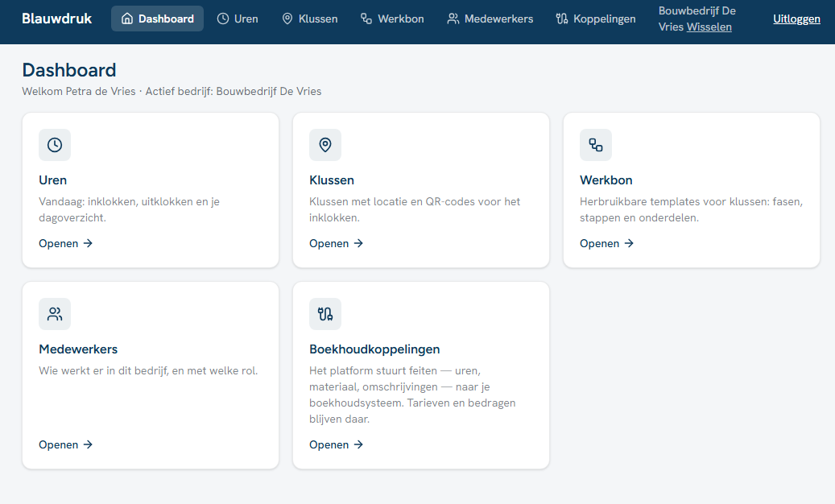Click the clock icon beside Uren in nav
This screenshot has width=835, height=504.
coord(223,19)
